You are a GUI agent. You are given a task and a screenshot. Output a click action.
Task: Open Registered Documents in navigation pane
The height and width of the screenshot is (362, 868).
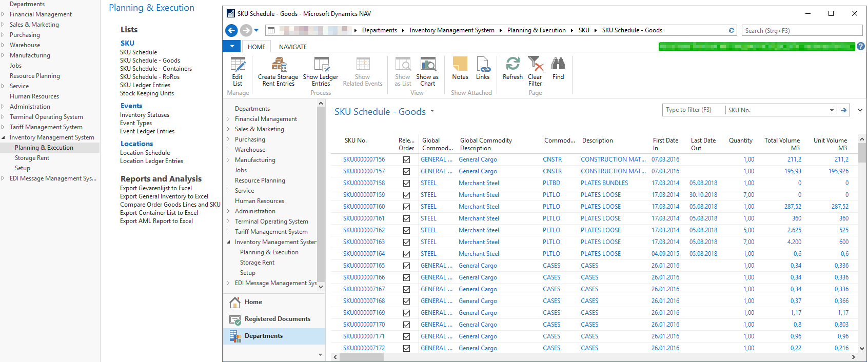274,319
